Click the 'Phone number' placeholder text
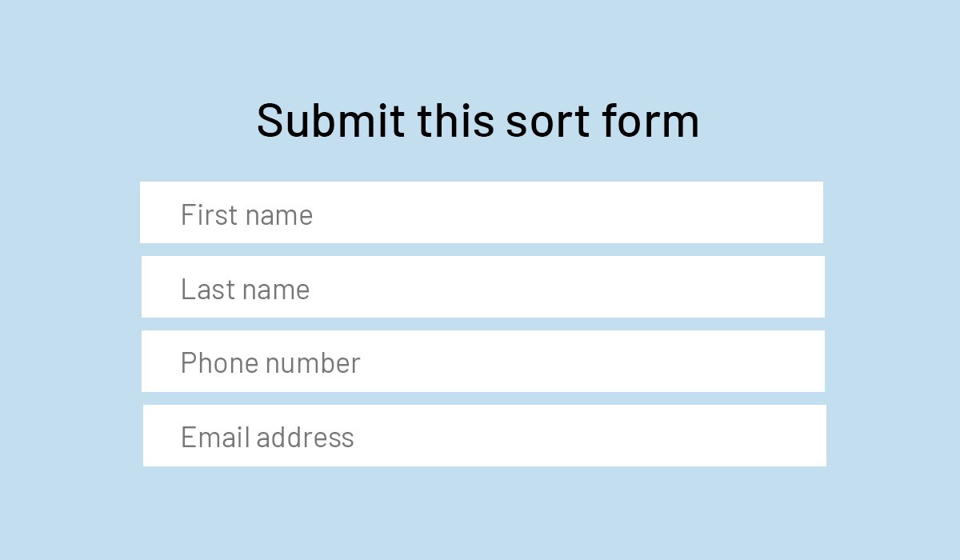Viewport: 960px width, 560px height. click(270, 363)
